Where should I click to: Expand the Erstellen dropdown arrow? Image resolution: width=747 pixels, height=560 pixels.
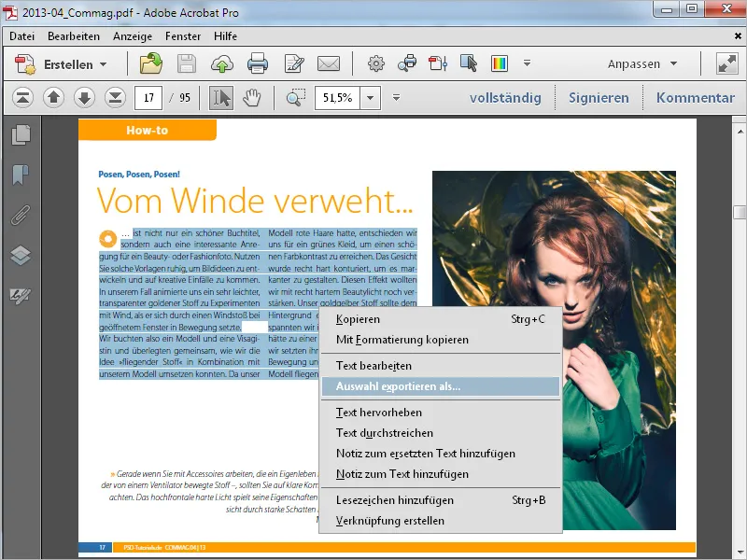click(104, 64)
